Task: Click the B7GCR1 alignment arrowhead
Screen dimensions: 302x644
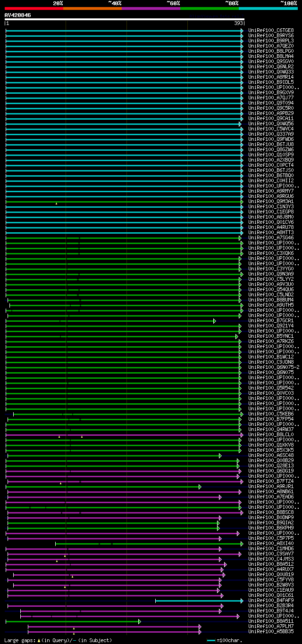Action: coord(215,321)
